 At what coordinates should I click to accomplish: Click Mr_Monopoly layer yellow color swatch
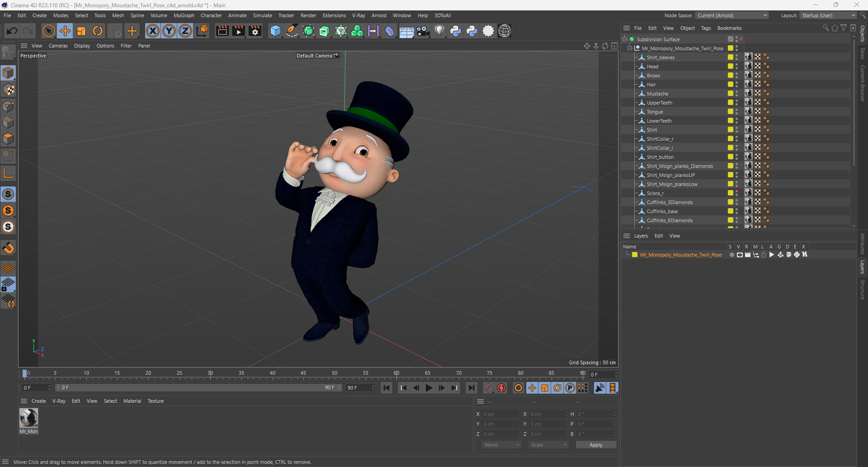(x=635, y=255)
